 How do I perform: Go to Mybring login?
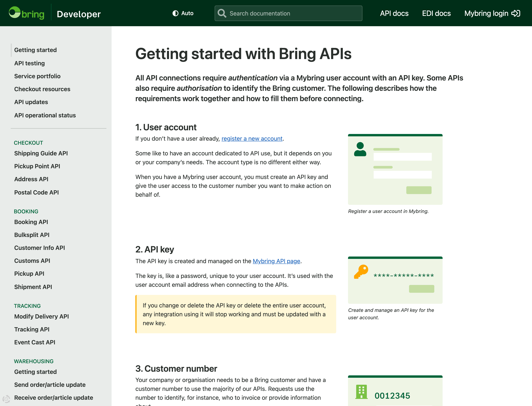(x=492, y=13)
